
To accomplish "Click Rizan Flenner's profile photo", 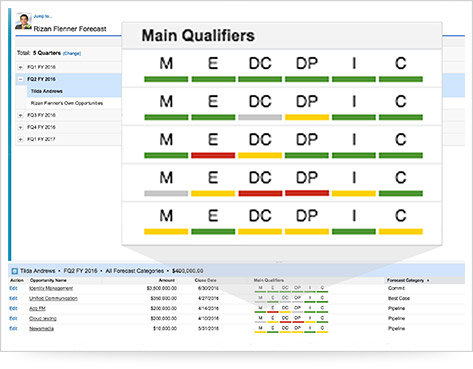I will coord(23,21).
